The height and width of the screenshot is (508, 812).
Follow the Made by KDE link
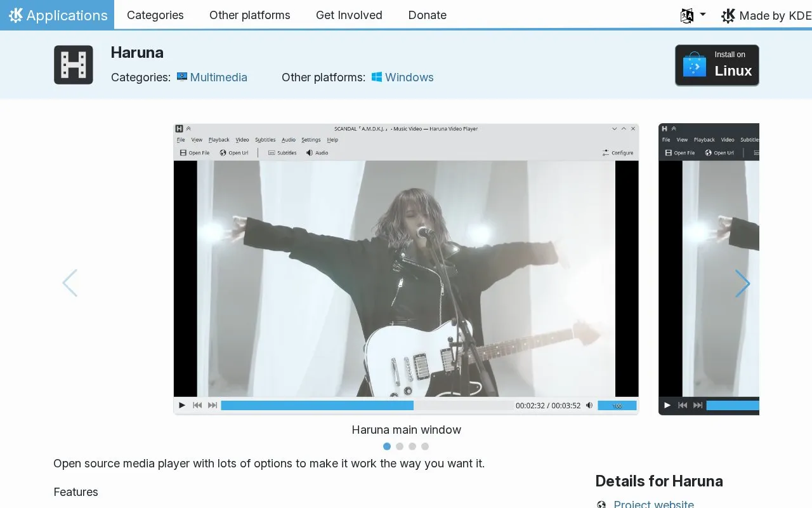pos(766,15)
